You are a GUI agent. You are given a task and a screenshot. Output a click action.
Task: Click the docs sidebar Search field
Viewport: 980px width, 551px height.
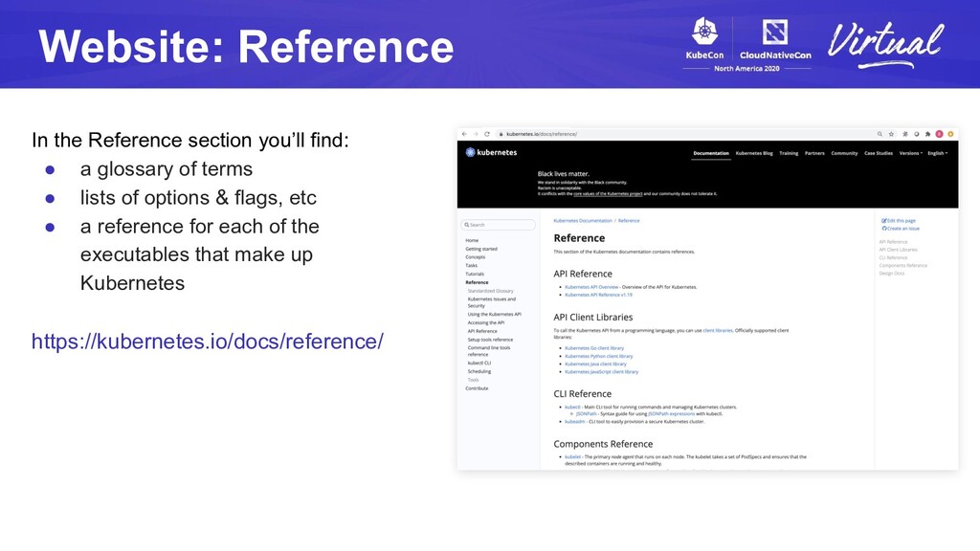[498, 225]
